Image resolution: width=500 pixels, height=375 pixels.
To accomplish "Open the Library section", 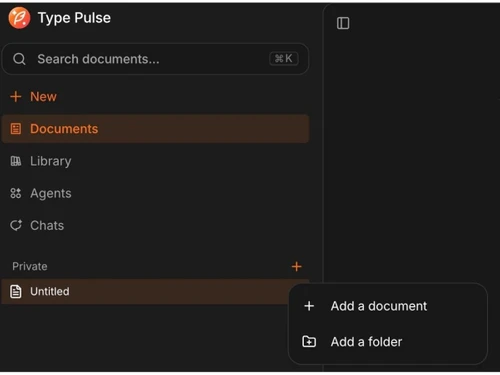I will pyautogui.click(x=155, y=161).
